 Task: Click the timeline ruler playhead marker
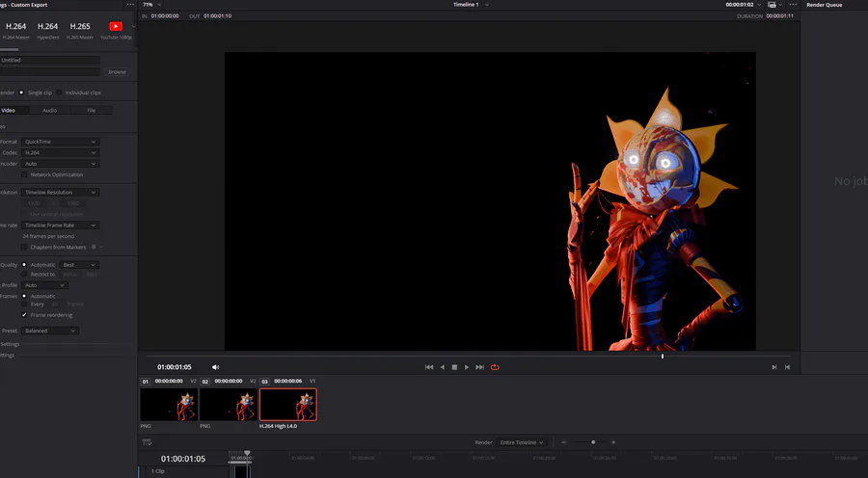point(247,453)
